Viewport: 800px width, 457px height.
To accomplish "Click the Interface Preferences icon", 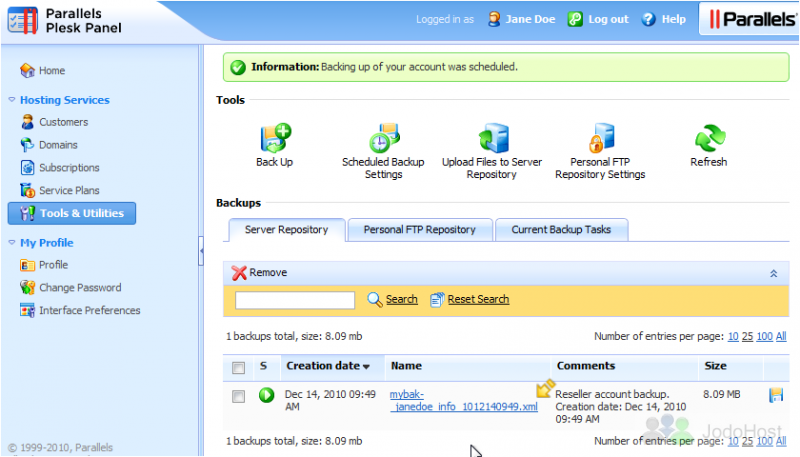I will 27,310.
